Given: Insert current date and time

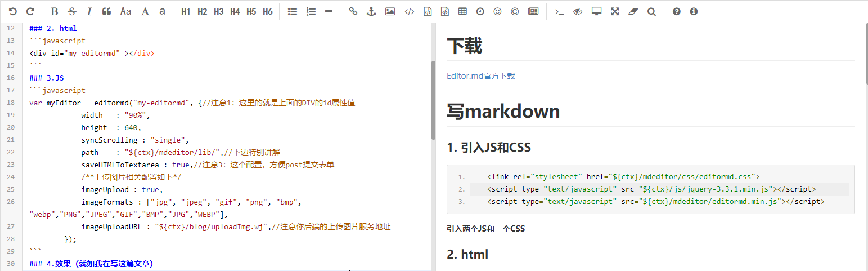Looking at the screenshot, I should coord(480,11).
